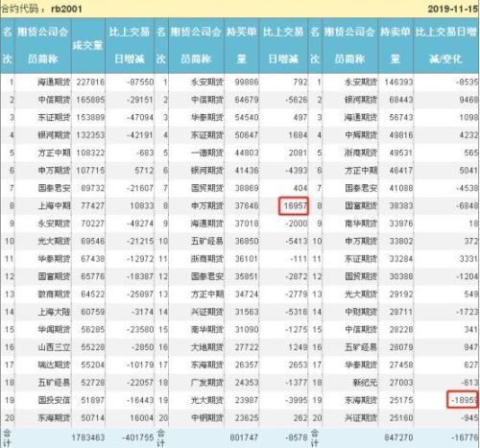Click short position value 33976
The width and height of the screenshot is (480, 448).
[401, 224]
